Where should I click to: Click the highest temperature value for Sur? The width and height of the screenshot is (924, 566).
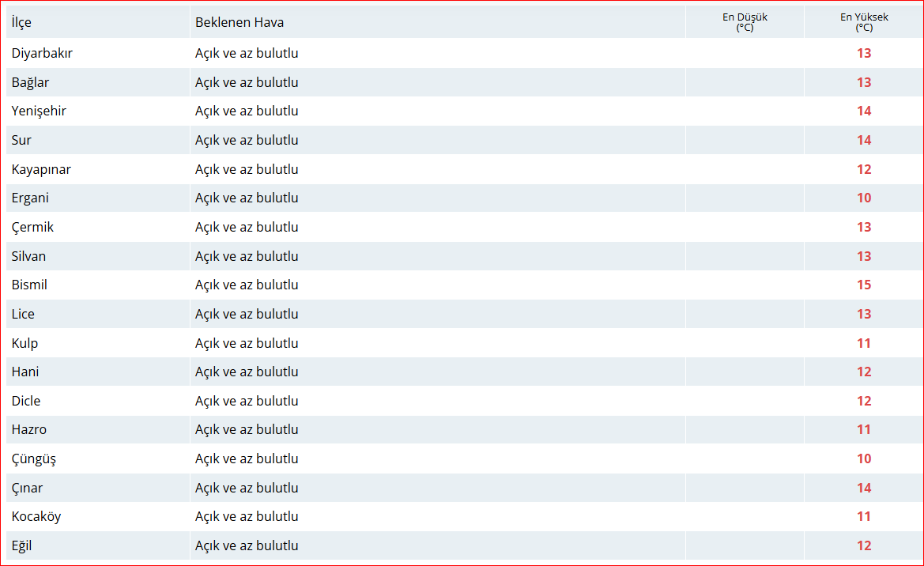pos(863,141)
